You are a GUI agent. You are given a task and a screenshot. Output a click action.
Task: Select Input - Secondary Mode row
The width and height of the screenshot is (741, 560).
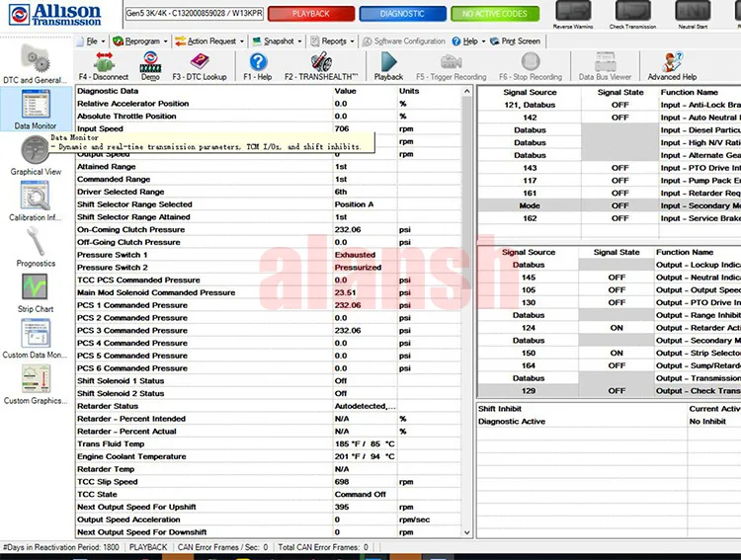(x=610, y=205)
